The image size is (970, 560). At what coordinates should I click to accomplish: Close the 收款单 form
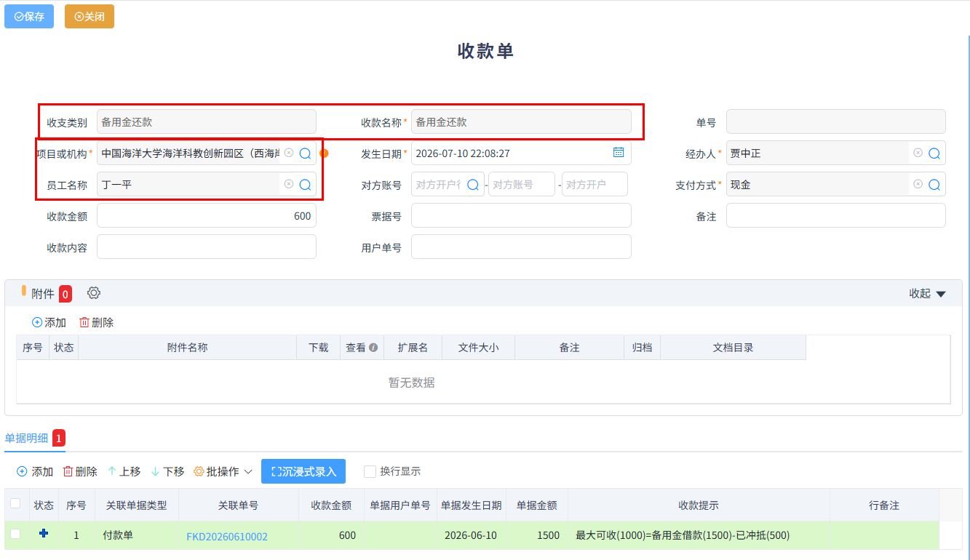pos(90,16)
